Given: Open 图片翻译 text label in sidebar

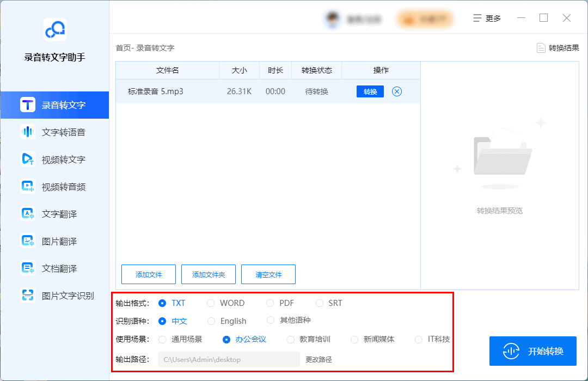Looking at the screenshot, I should coord(59,241).
